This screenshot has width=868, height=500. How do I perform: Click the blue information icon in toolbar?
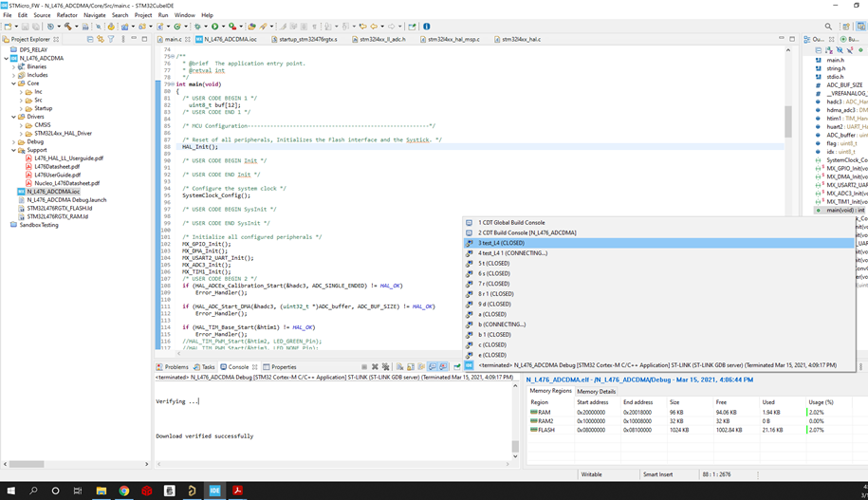tap(426, 26)
